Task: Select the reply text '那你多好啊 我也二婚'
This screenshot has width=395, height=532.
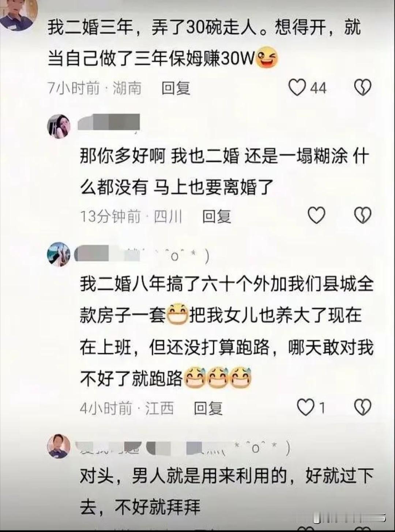Action: click(x=159, y=157)
